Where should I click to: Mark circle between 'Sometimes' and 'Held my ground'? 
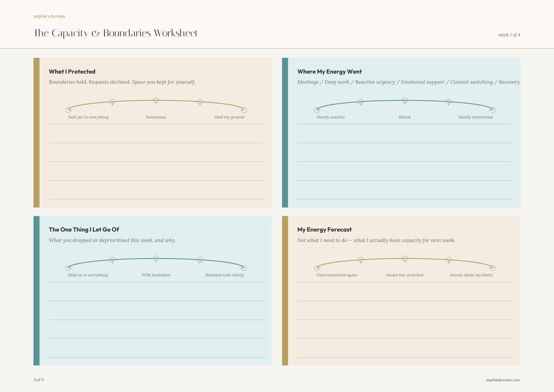pos(200,102)
